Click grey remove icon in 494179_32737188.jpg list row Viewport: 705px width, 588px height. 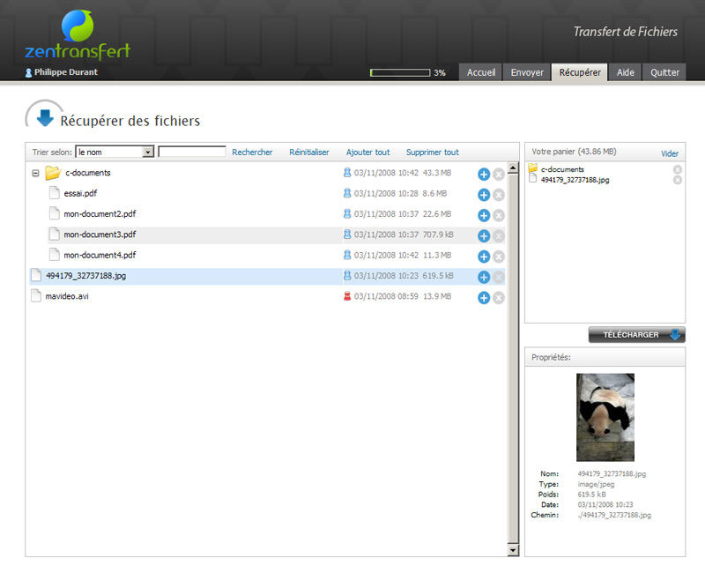[x=499, y=277]
